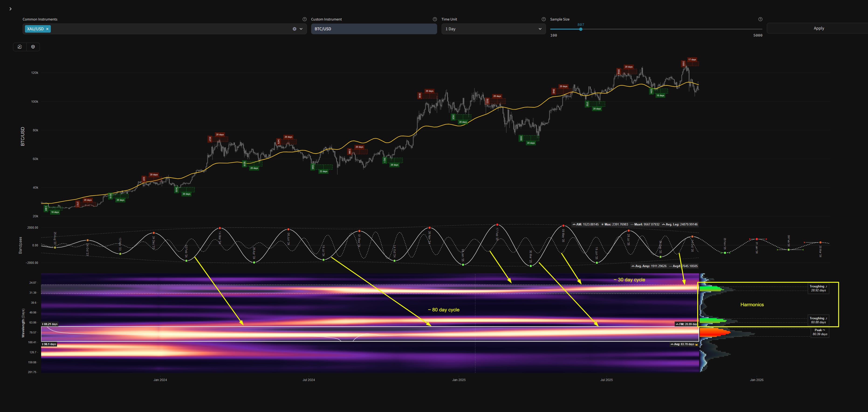Select the projected 01 Jan '26 peak marker
The image size is (868, 412).
point(757,239)
